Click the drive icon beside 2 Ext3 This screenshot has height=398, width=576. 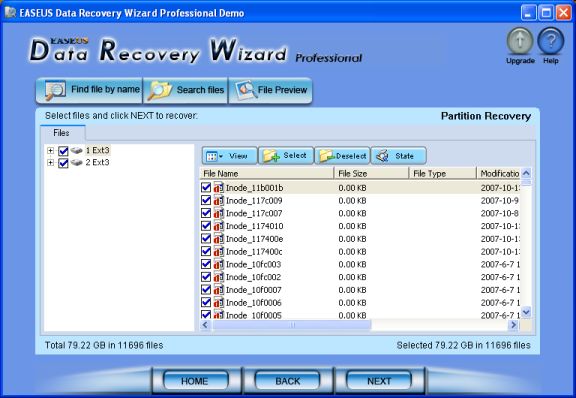point(76,162)
